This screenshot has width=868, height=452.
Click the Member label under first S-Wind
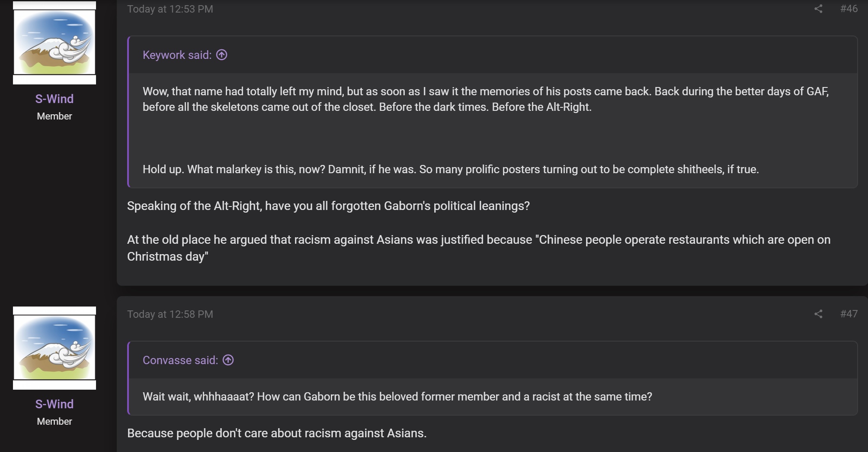click(54, 116)
